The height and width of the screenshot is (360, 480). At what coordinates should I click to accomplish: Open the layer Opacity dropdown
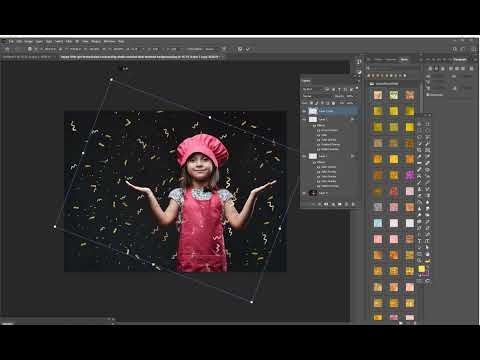click(x=349, y=96)
